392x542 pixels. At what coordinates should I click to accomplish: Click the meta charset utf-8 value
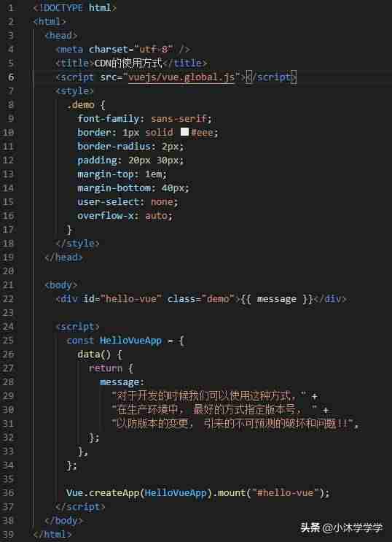point(153,49)
